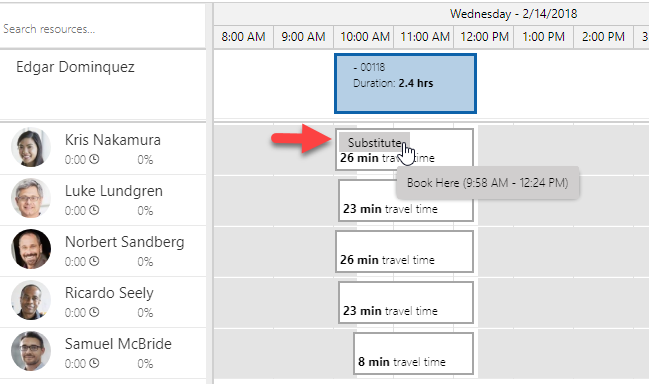Viewport: 649px width, 384px height.
Task: Click Norbert Sandberg's avatar picture
Action: [31, 249]
